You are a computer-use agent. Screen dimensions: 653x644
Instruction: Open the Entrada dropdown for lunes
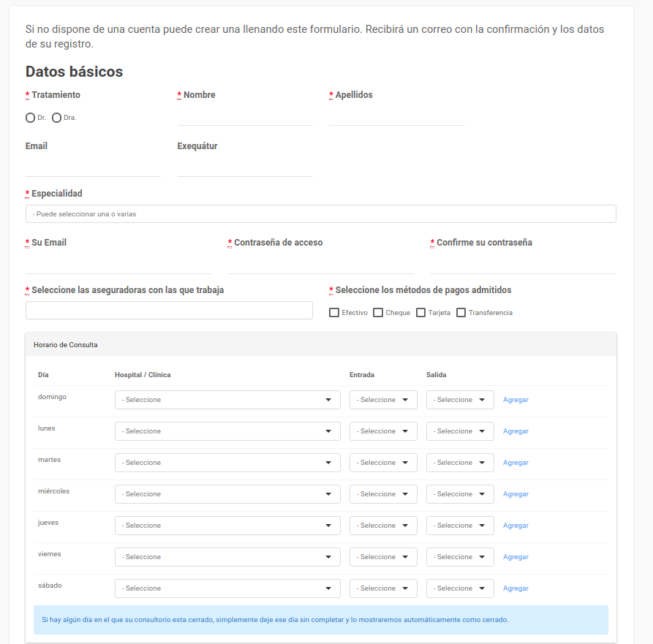[383, 431]
